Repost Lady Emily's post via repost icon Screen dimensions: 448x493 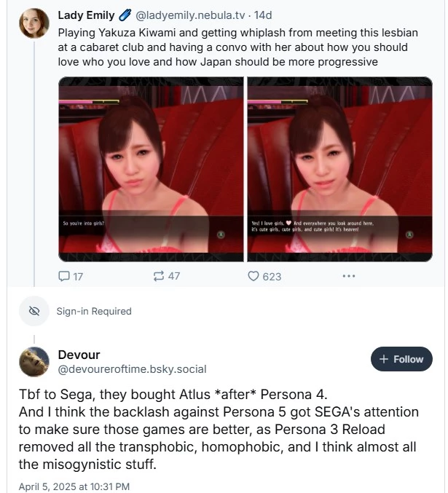158,276
